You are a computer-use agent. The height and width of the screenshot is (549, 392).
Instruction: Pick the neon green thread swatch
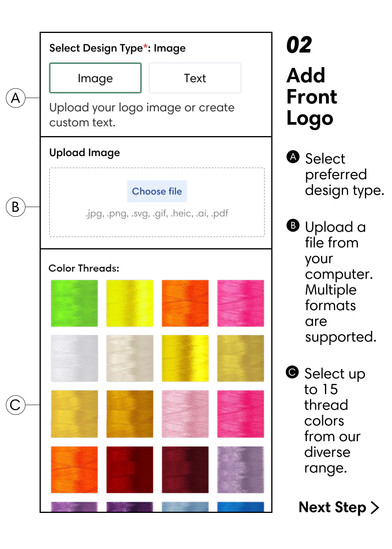[74, 303]
